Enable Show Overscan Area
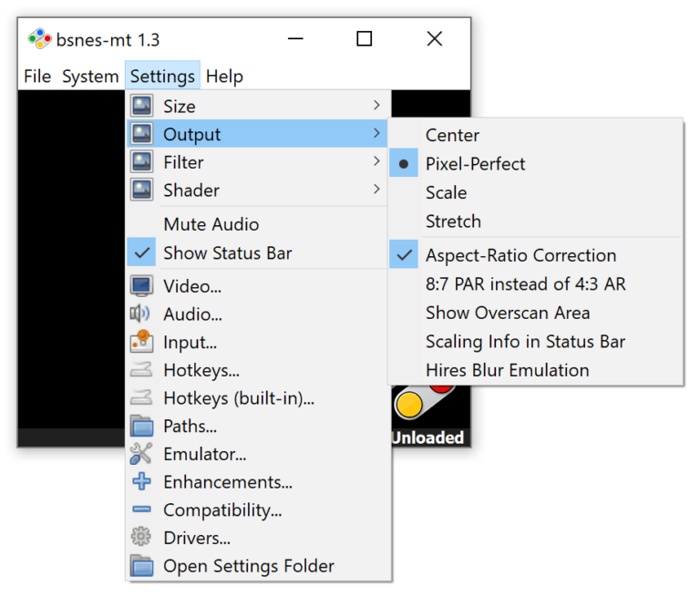The width and height of the screenshot is (700, 597). pyautogui.click(x=536, y=313)
